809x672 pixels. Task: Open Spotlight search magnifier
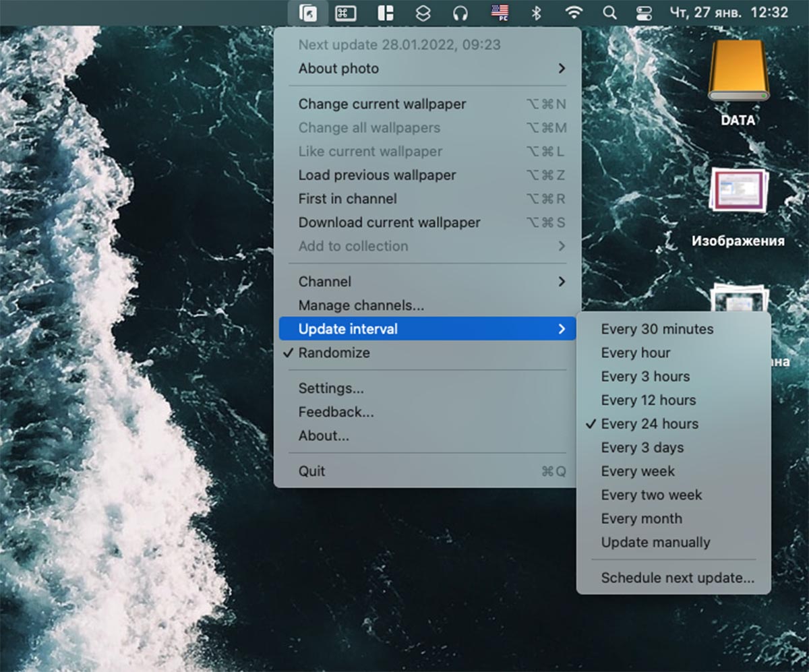[x=609, y=13]
